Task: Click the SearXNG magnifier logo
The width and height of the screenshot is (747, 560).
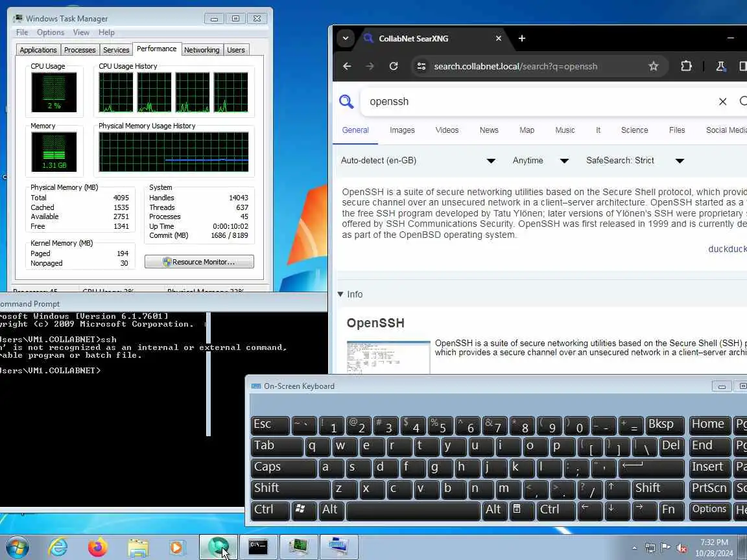Action: 346,101
